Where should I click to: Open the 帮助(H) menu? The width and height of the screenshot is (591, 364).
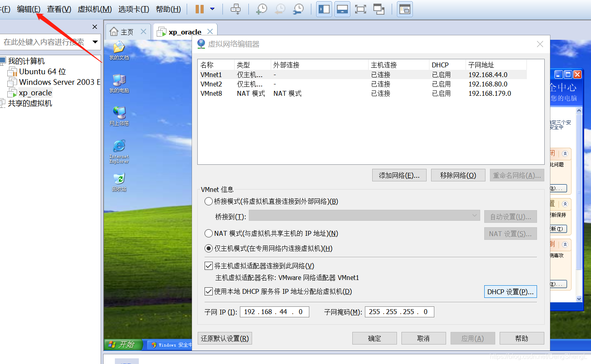coord(168,9)
